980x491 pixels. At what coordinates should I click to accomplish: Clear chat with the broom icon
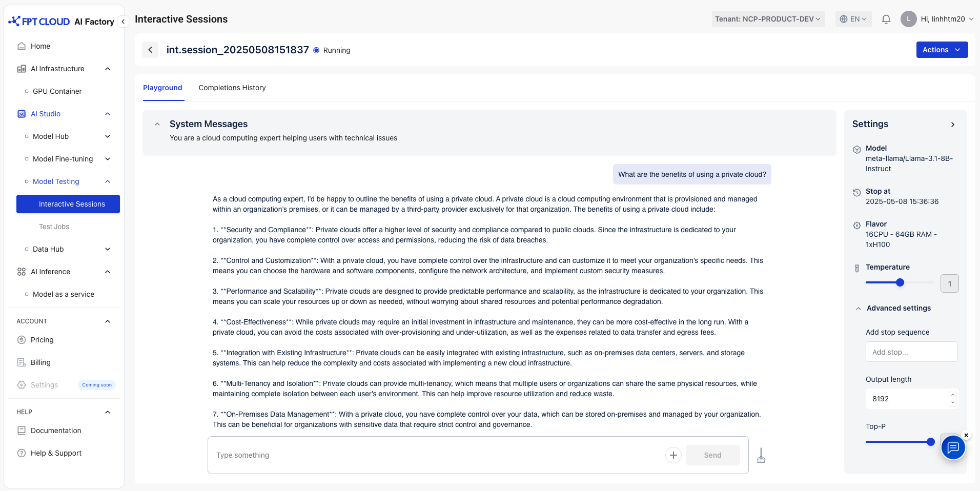(x=761, y=455)
